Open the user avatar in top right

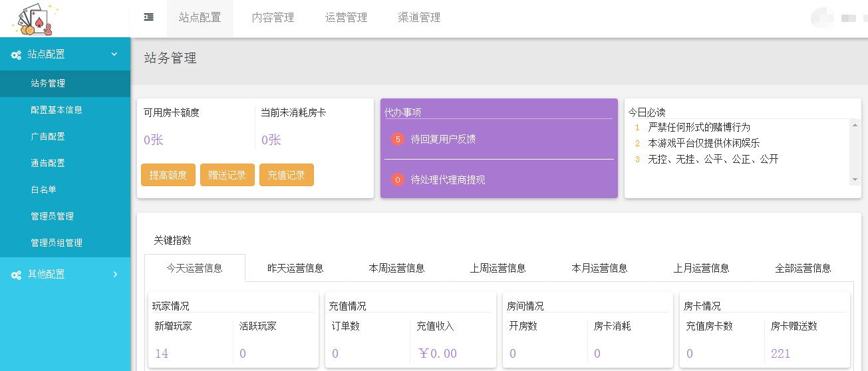(822, 18)
